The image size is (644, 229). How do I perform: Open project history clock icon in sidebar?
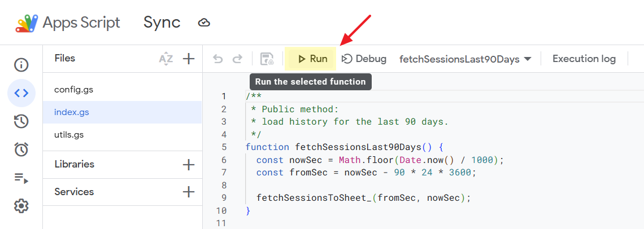tap(21, 121)
